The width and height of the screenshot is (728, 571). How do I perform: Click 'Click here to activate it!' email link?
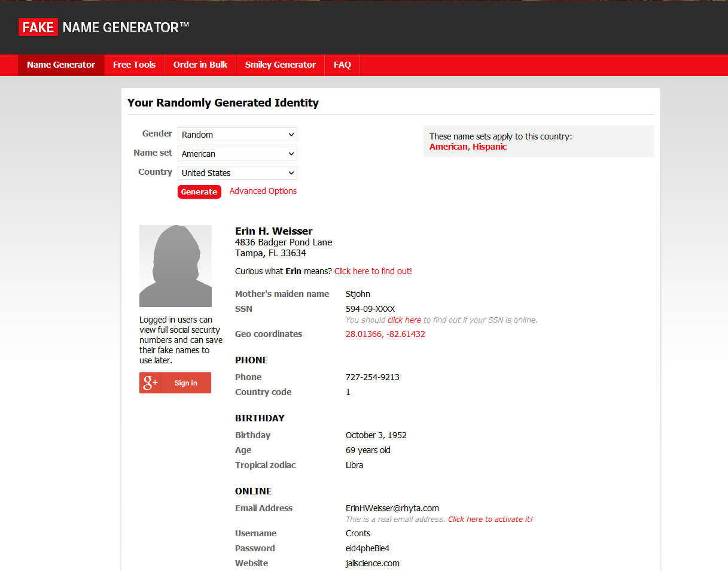491,519
